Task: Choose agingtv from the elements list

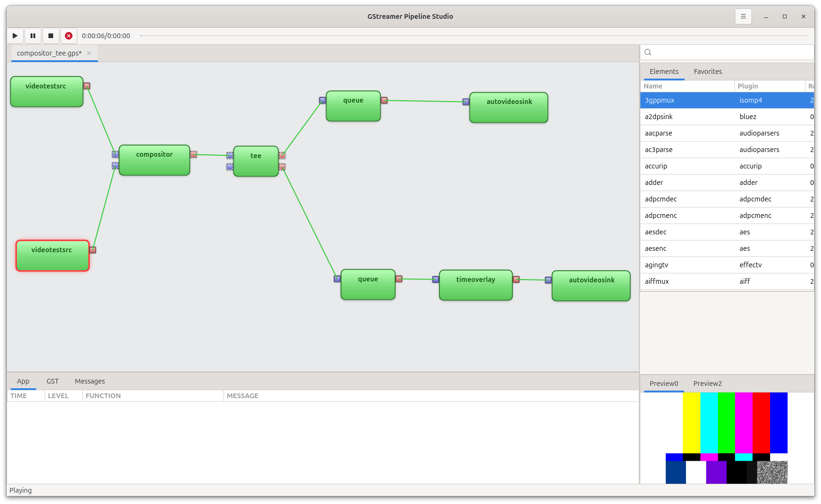Action: point(656,265)
